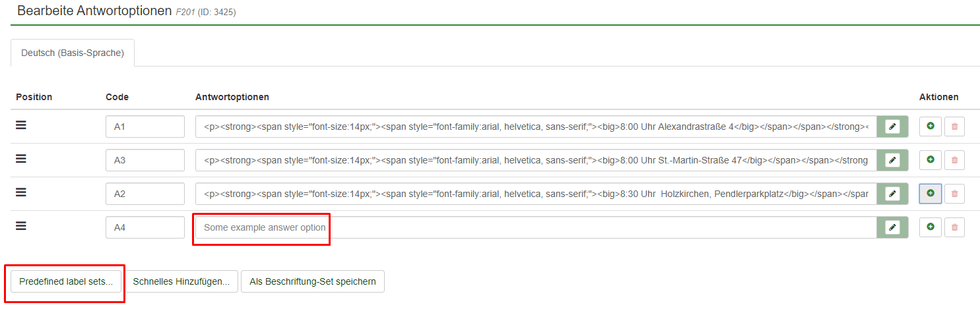Add a new answer option after A1
The width and height of the screenshot is (980, 315).
(x=930, y=127)
